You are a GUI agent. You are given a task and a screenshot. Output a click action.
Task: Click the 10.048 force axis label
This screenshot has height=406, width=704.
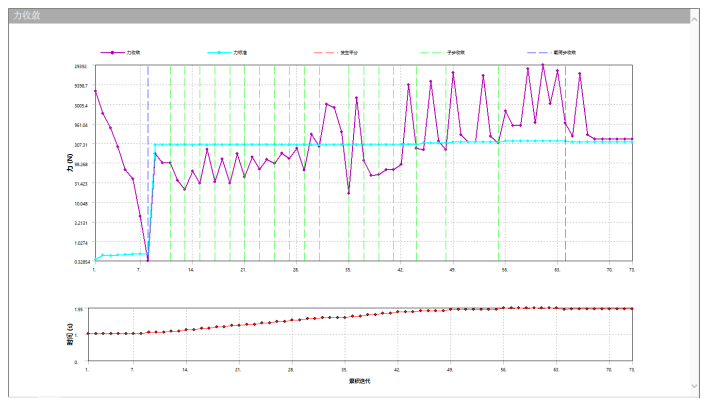pos(81,203)
